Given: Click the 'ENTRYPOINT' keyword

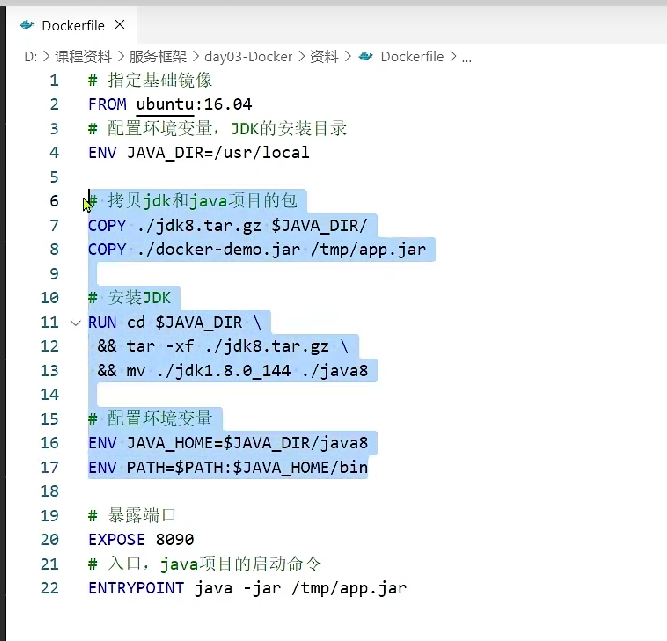Looking at the screenshot, I should 136,588.
